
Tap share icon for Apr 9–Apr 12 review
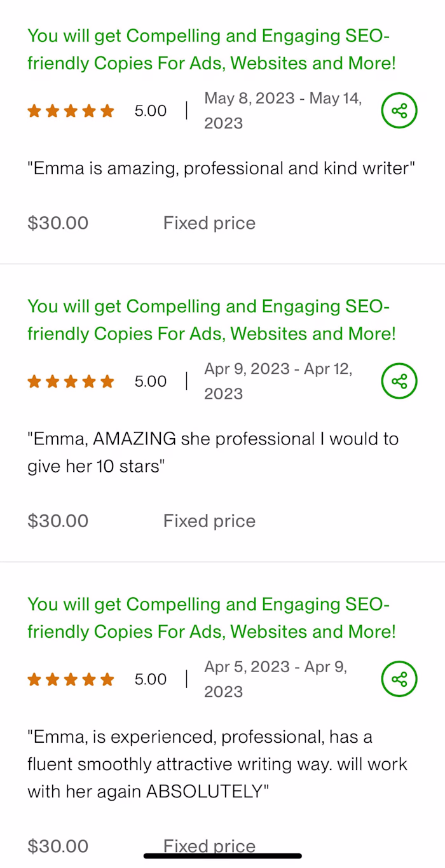399,382
